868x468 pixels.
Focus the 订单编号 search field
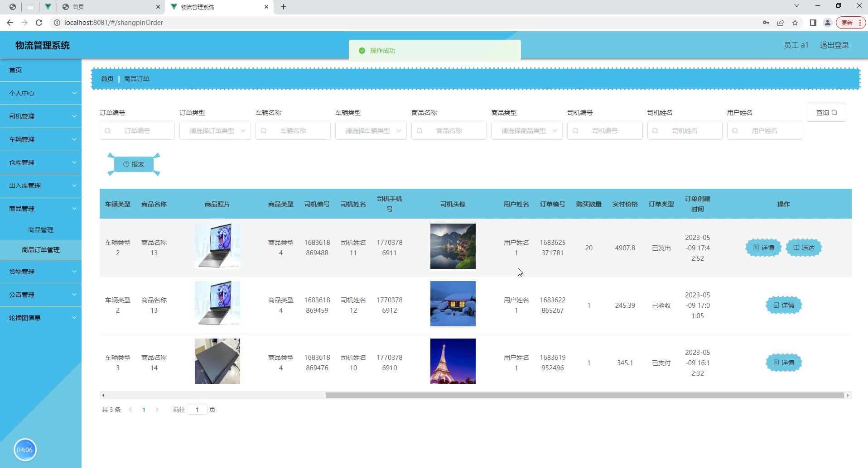tap(137, 131)
